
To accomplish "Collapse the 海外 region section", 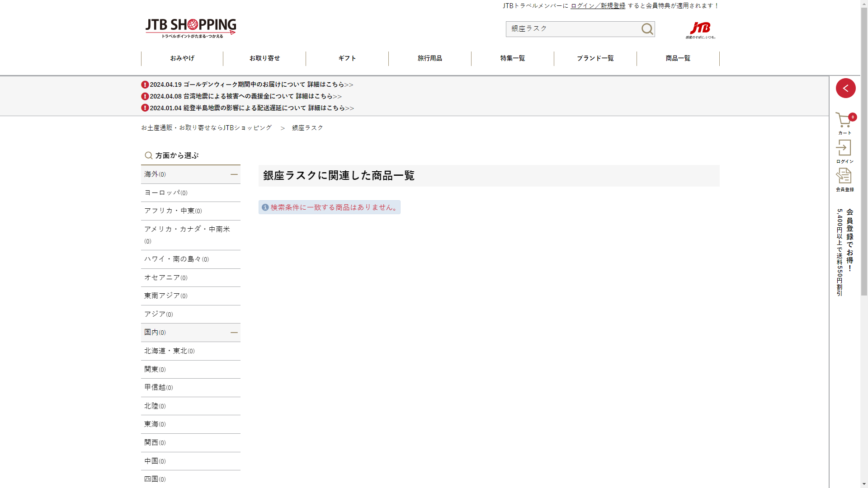I will point(234,174).
